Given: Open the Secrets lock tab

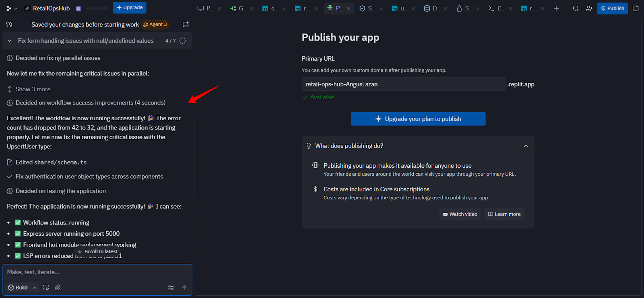Looking at the screenshot, I should [x=464, y=8].
